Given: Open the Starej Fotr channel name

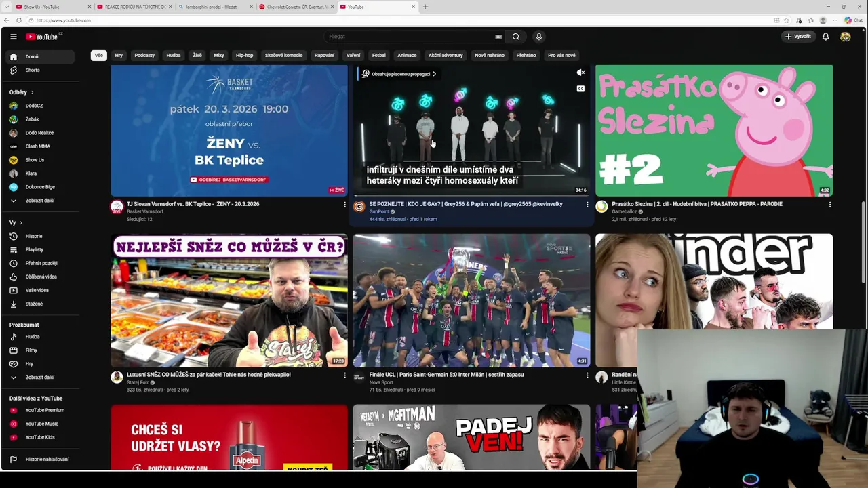Looking at the screenshot, I should click(x=138, y=382).
